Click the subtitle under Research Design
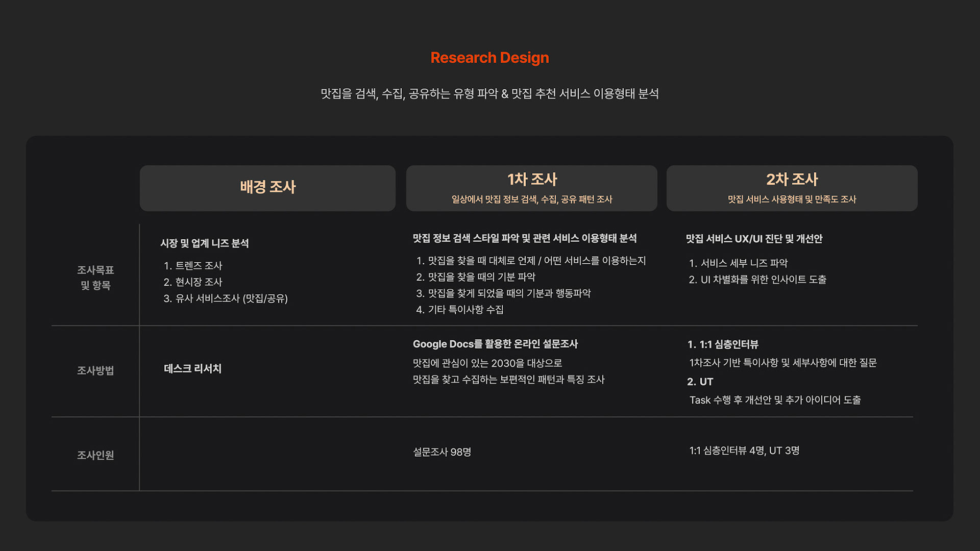This screenshot has width=980, height=551. coord(489,94)
